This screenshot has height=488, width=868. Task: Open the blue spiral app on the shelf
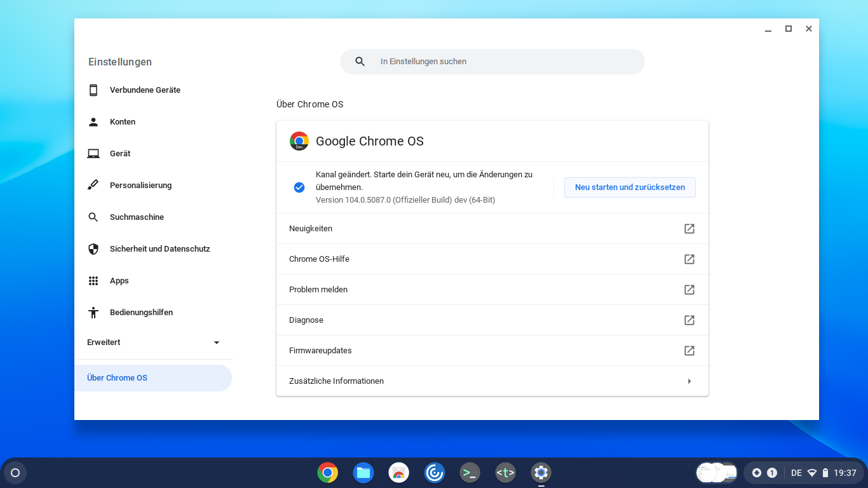[x=435, y=473]
